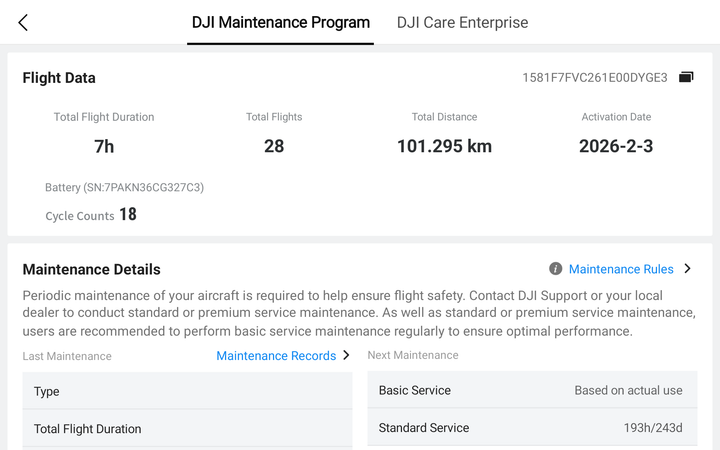This screenshot has width=720, height=450.
Task: Select the Activation Date label
Action: click(x=616, y=117)
